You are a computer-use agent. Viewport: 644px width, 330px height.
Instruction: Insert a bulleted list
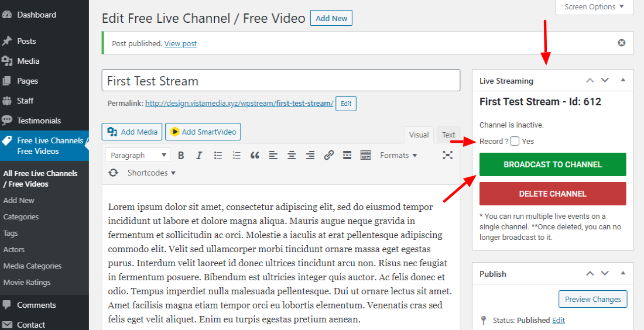pos(218,155)
